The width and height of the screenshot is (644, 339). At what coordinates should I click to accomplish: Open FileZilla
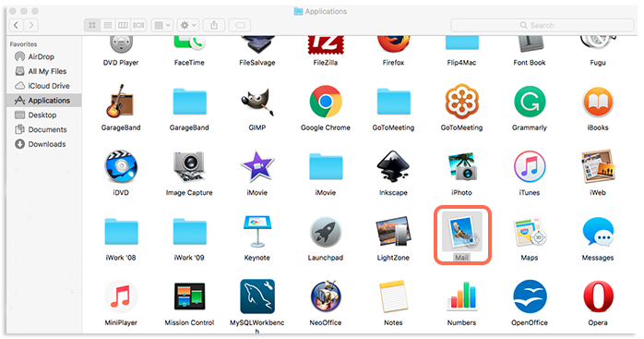click(326, 45)
